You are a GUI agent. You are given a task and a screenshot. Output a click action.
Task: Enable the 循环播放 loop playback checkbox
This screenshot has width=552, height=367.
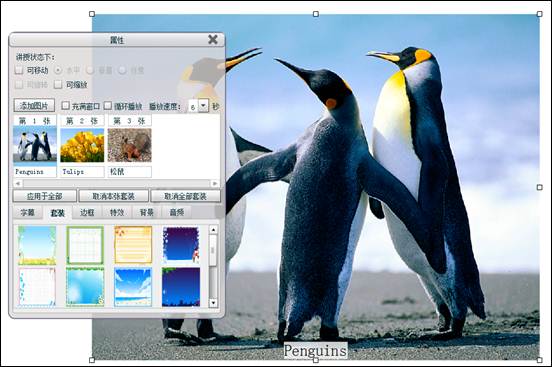[x=108, y=105]
